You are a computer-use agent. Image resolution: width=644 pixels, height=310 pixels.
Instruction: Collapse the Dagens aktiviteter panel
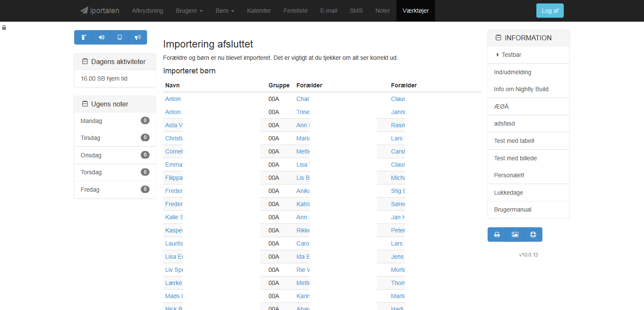[85, 61]
